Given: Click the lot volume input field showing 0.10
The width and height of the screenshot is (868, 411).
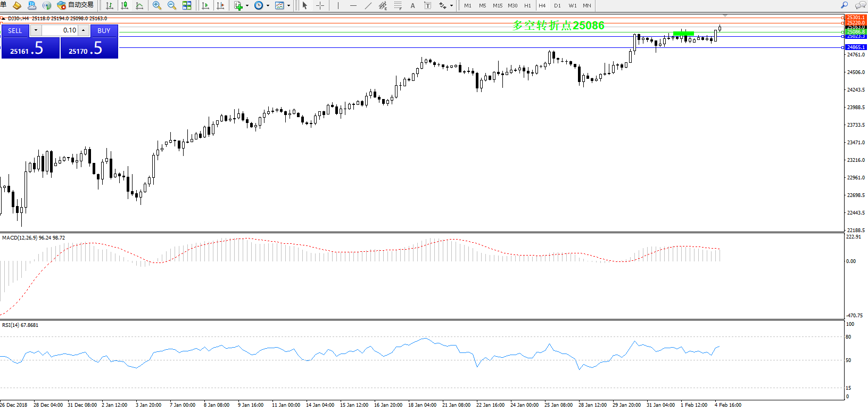Looking at the screenshot, I should point(60,30).
